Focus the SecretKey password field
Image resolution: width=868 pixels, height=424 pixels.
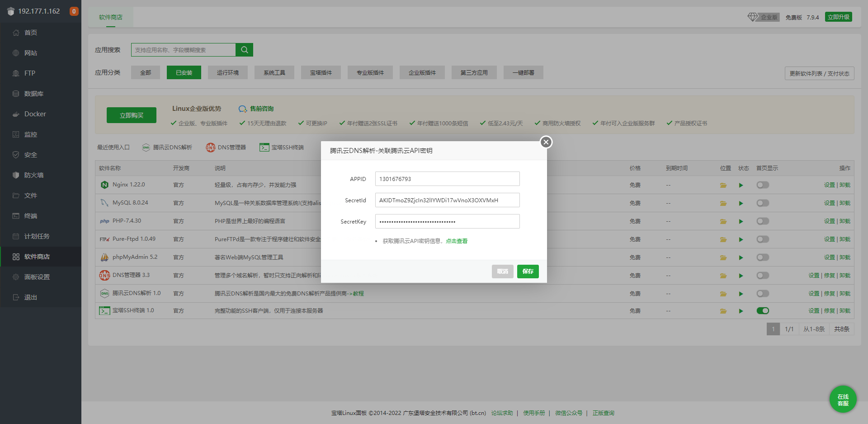point(447,221)
